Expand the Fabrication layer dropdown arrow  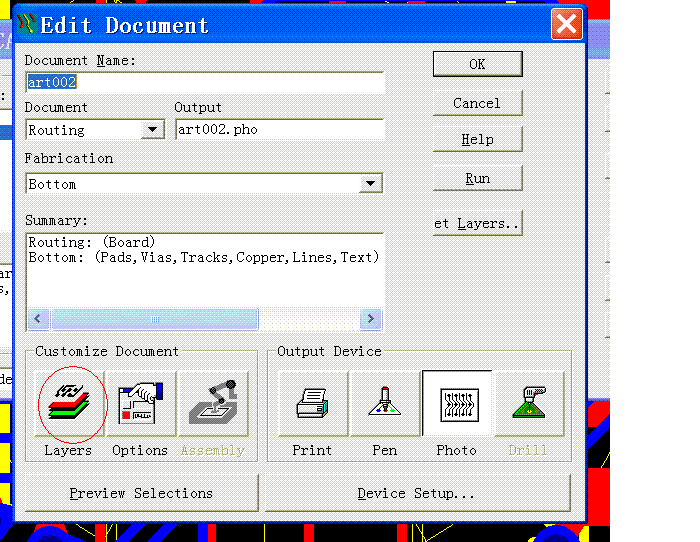(x=371, y=183)
